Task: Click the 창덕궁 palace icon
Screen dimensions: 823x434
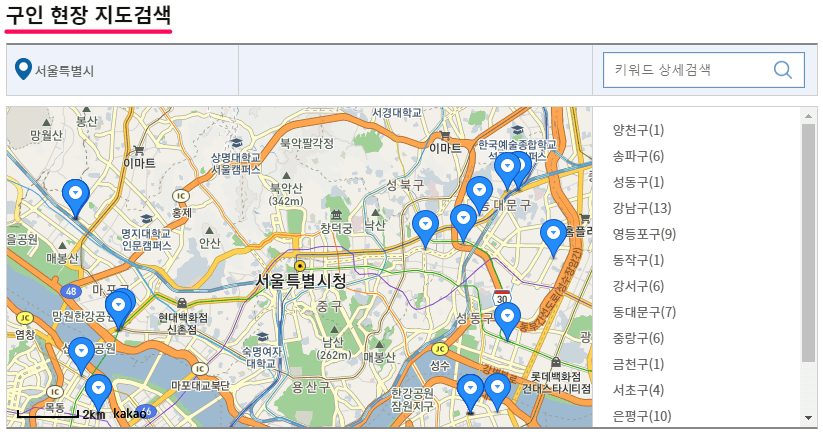Action: 336,214
